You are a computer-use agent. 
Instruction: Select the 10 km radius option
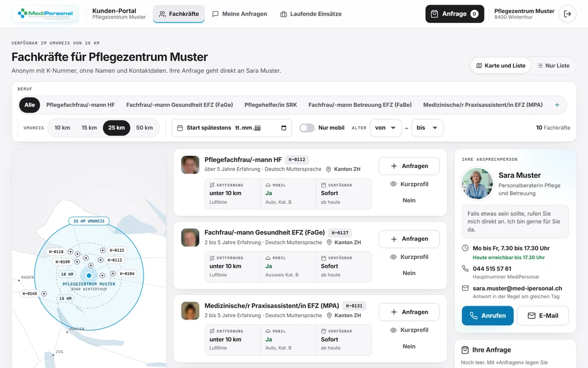[x=62, y=128]
